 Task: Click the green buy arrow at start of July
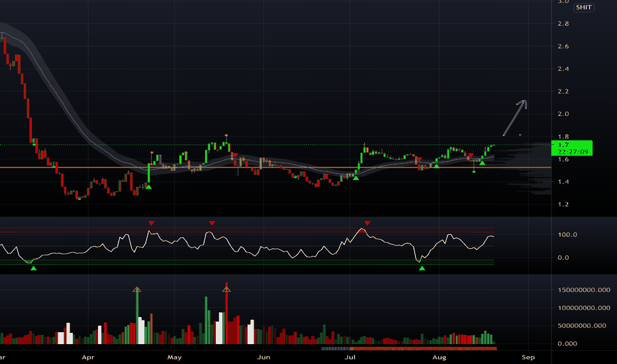[356, 178]
